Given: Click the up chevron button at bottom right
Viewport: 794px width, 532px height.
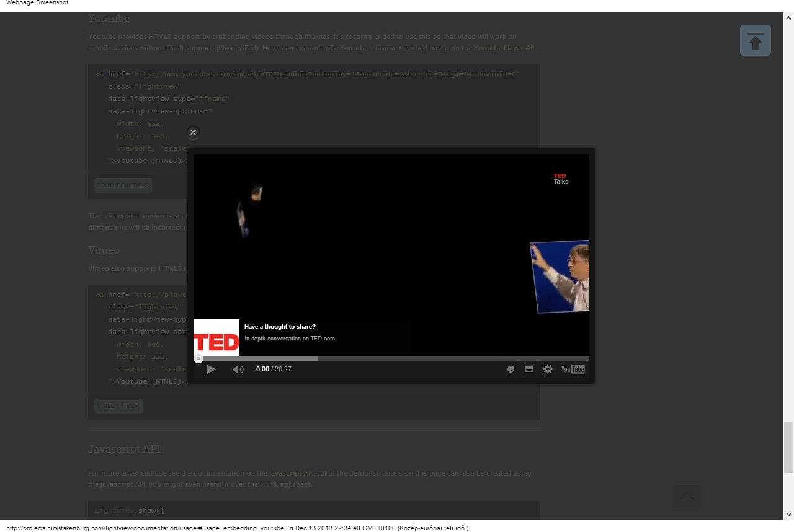Looking at the screenshot, I should coord(687,496).
